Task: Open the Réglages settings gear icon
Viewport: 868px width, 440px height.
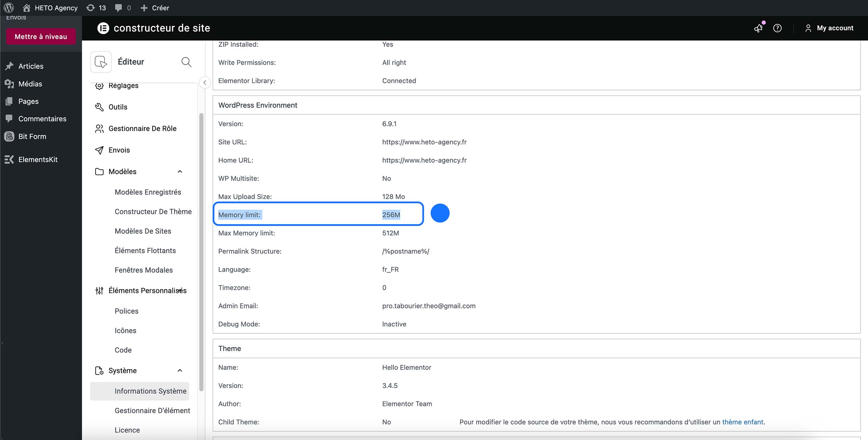Action: (x=99, y=85)
